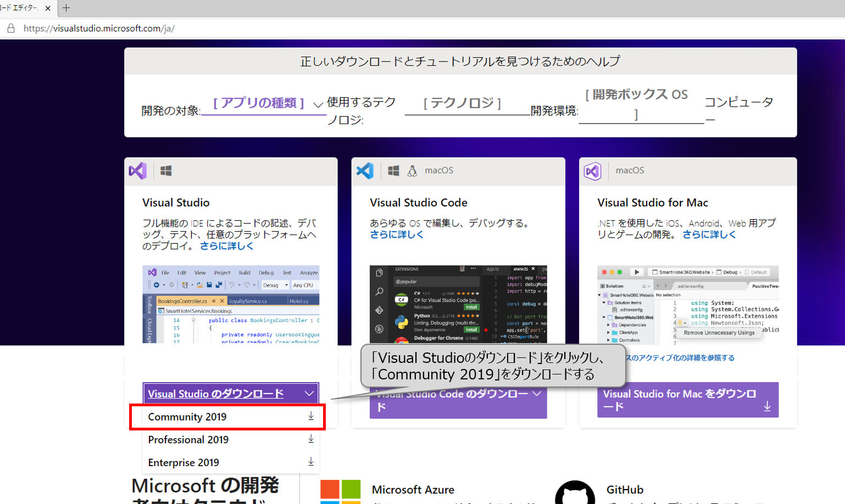845x504 pixels.
Task: Select Community 2019 from download menu
Action: tap(231, 417)
